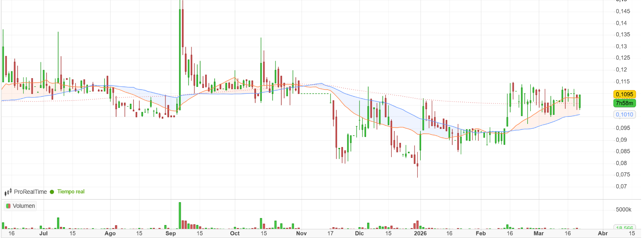Click the Abr label on the time axis

603,233
